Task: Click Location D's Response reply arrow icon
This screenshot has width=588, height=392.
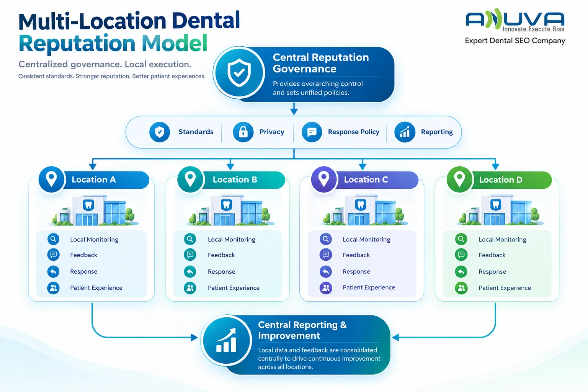Action: tap(461, 271)
